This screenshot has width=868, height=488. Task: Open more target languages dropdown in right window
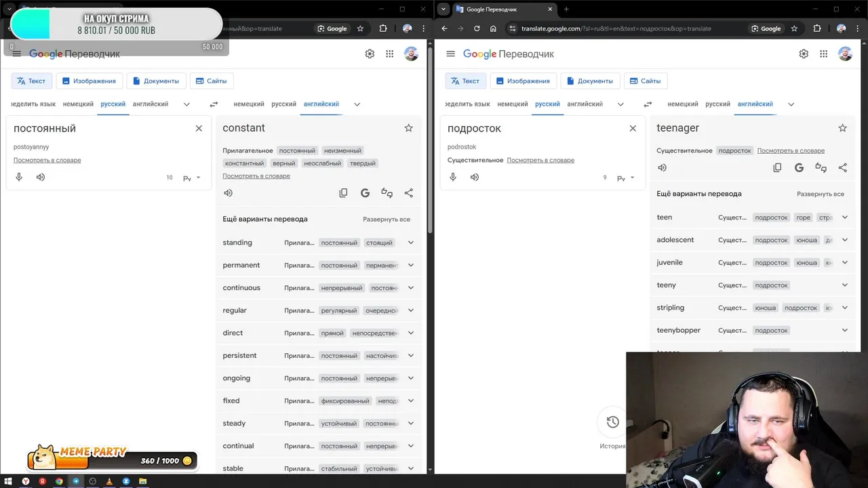tap(791, 104)
